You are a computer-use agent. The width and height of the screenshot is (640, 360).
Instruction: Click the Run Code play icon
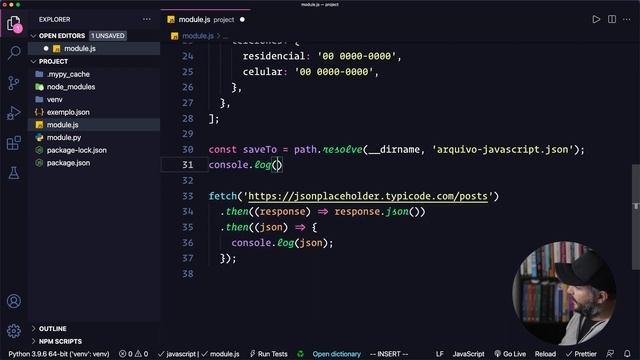coord(596,19)
